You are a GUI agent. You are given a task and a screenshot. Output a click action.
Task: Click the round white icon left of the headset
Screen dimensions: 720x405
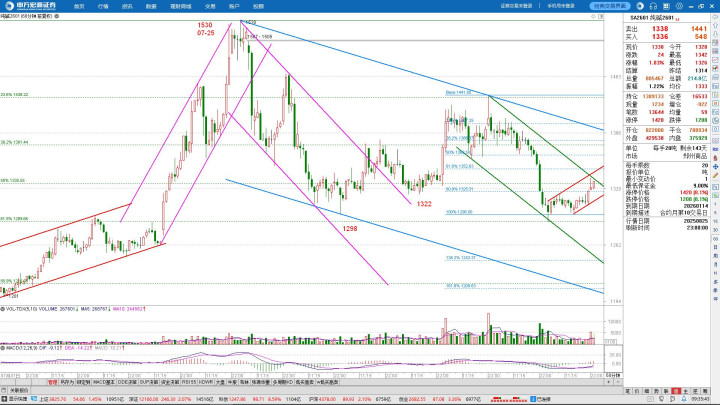[640, 6]
